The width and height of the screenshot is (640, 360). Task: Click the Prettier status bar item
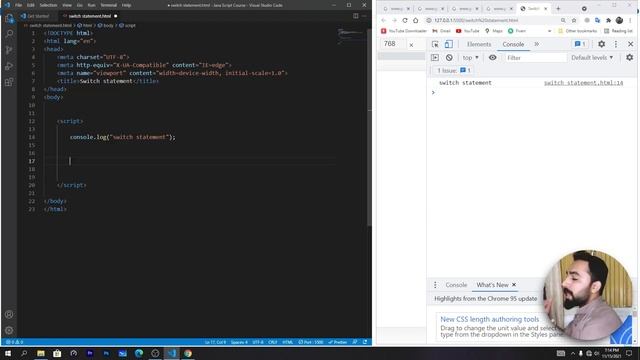pos(338,342)
